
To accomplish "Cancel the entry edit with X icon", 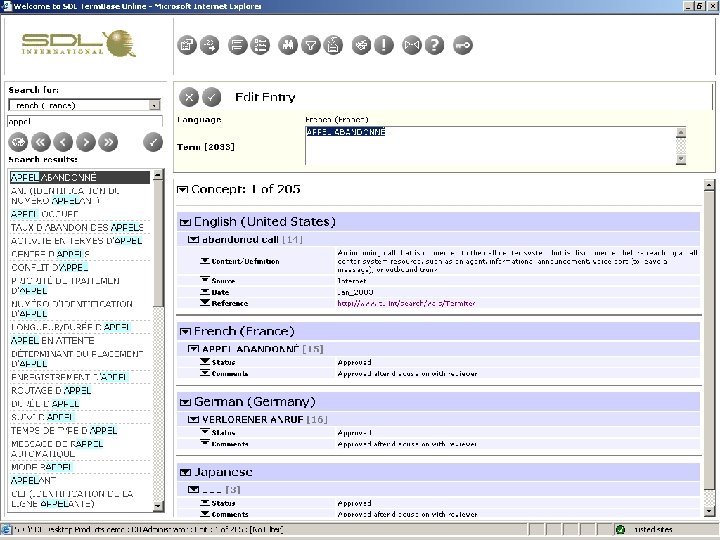I will [x=189, y=97].
